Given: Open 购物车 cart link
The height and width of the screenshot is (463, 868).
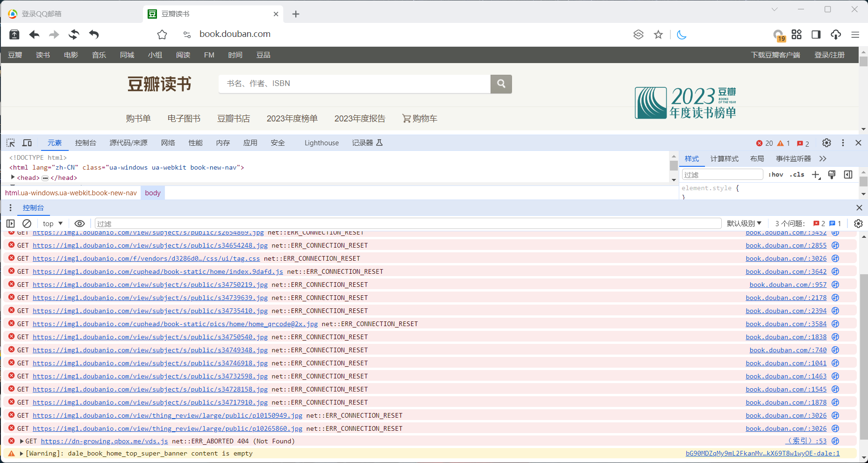Looking at the screenshot, I should pos(420,119).
